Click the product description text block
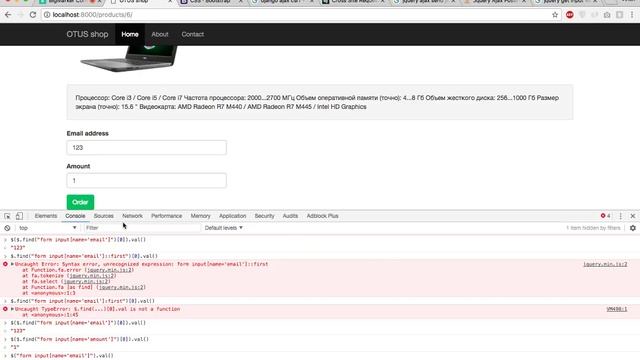The image size is (640, 360). tap(320, 102)
